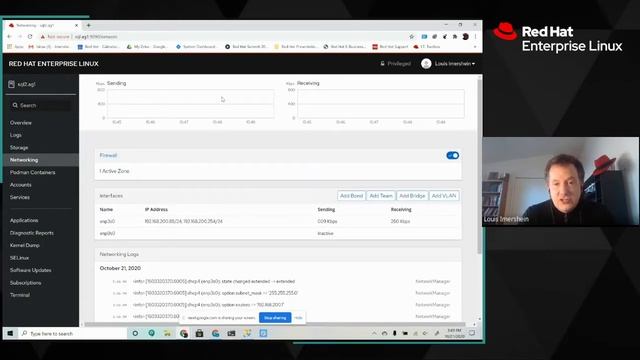Click the browser forward arrow
The width and height of the screenshot is (640, 360).
coord(20,36)
